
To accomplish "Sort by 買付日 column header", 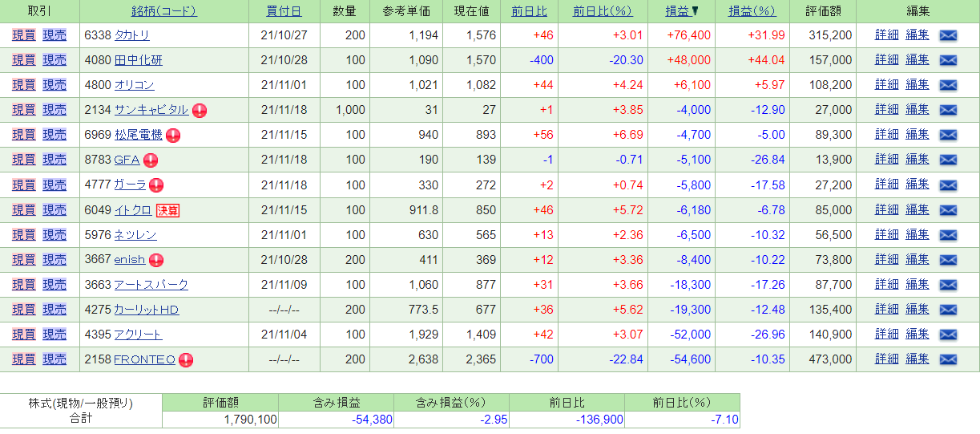I will [x=284, y=11].
